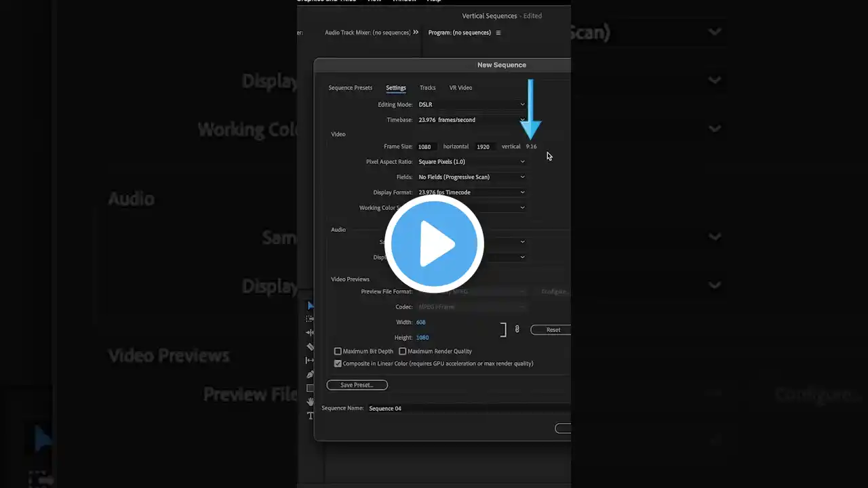Open the Fields dropdown set to No Fields

471,177
